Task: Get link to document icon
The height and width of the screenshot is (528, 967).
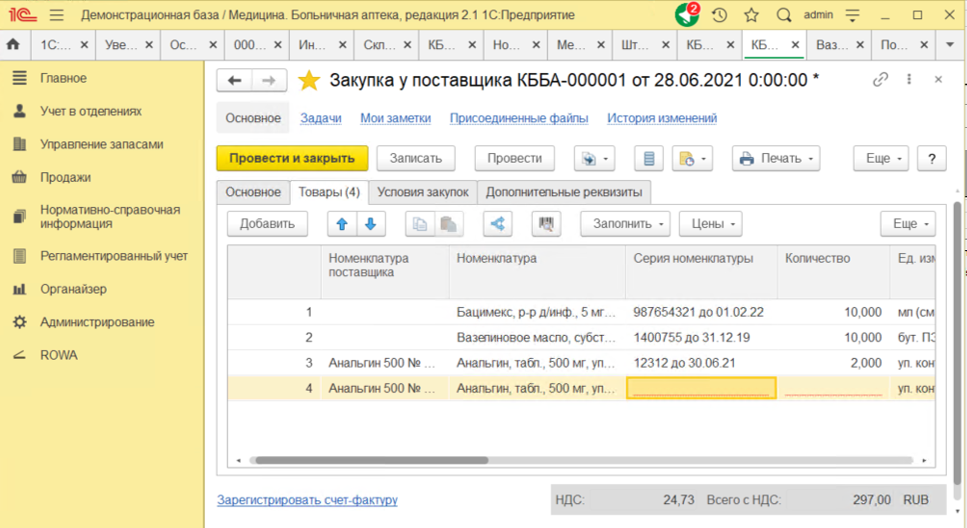Action: (880, 80)
